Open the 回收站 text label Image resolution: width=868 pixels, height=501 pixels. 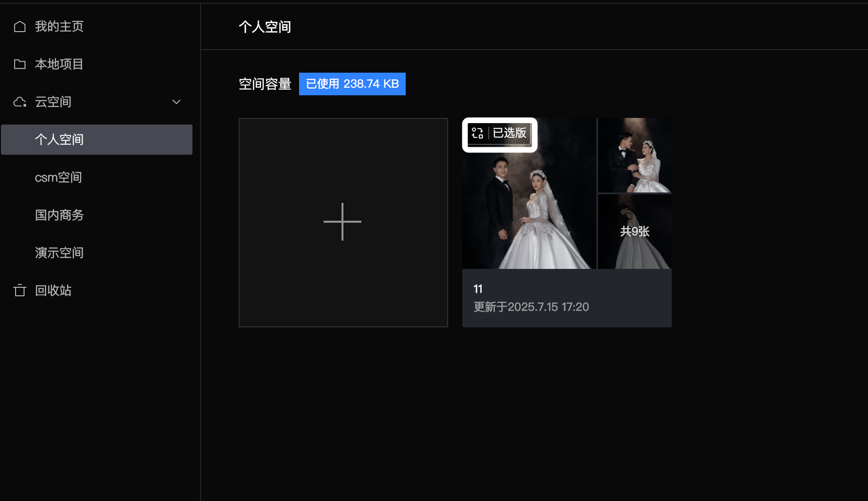coord(53,291)
